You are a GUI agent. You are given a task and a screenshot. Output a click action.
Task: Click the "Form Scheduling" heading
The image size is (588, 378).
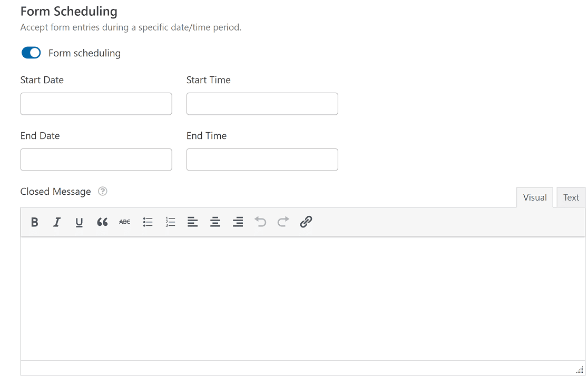68,12
